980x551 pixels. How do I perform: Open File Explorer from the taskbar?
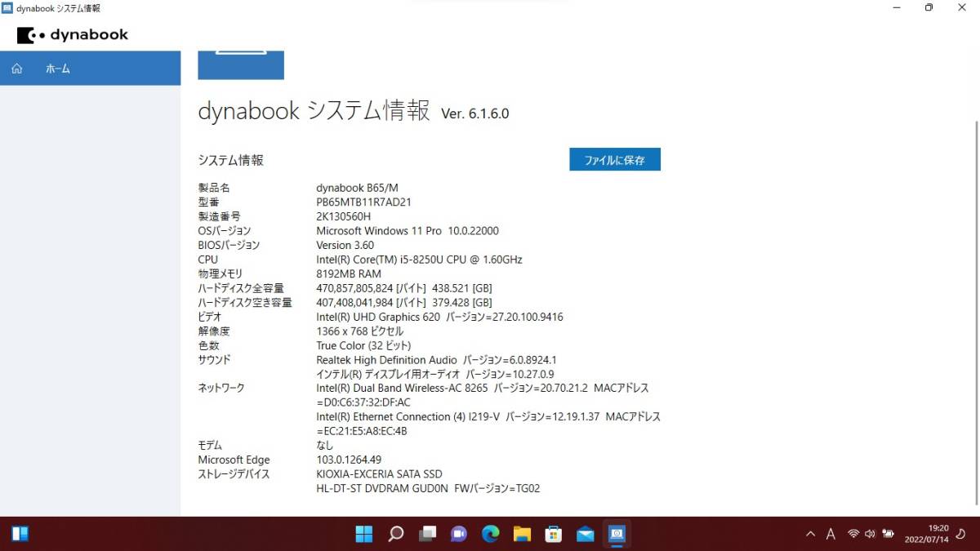pyautogui.click(x=522, y=535)
